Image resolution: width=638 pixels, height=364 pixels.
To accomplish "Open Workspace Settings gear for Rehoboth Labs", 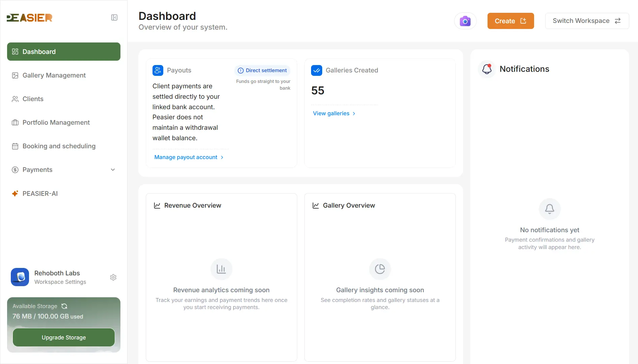I will pyautogui.click(x=113, y=277).
